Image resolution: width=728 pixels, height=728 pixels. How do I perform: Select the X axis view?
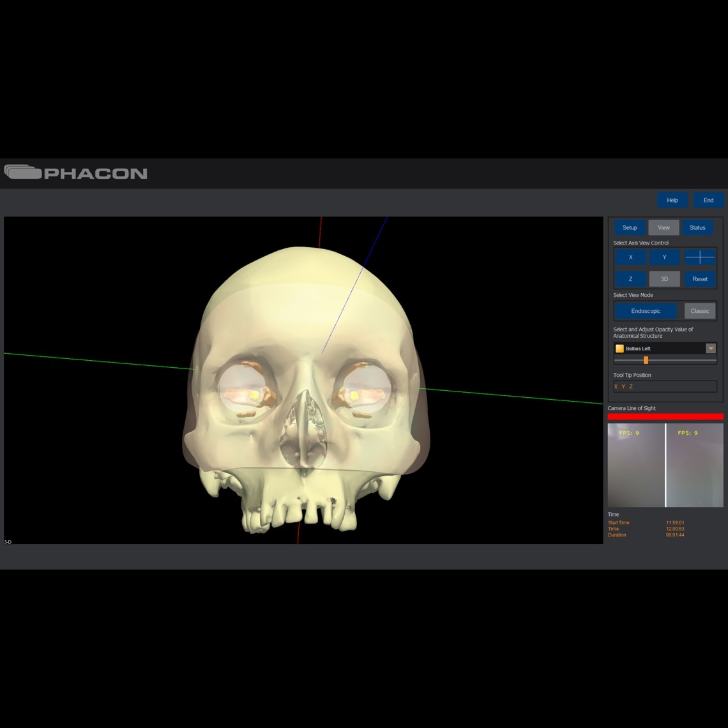630,257
